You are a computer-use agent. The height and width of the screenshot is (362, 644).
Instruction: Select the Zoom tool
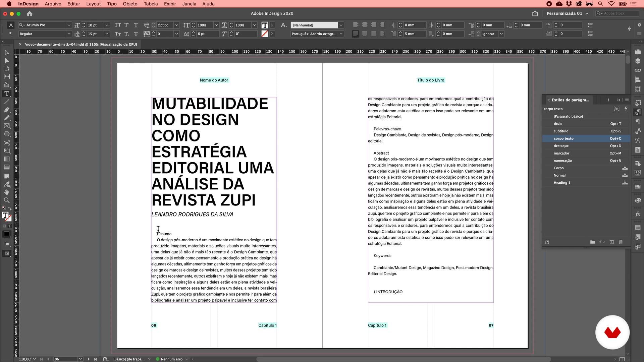7,200
